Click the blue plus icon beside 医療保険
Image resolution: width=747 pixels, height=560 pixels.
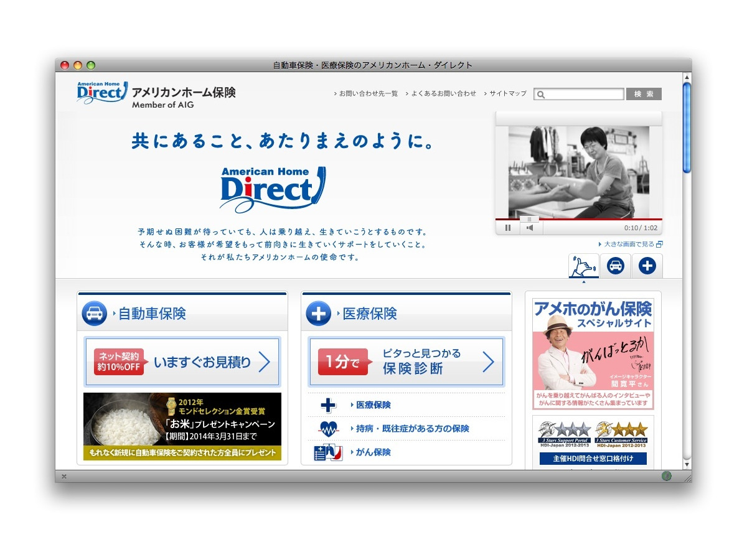coord(318,314)
